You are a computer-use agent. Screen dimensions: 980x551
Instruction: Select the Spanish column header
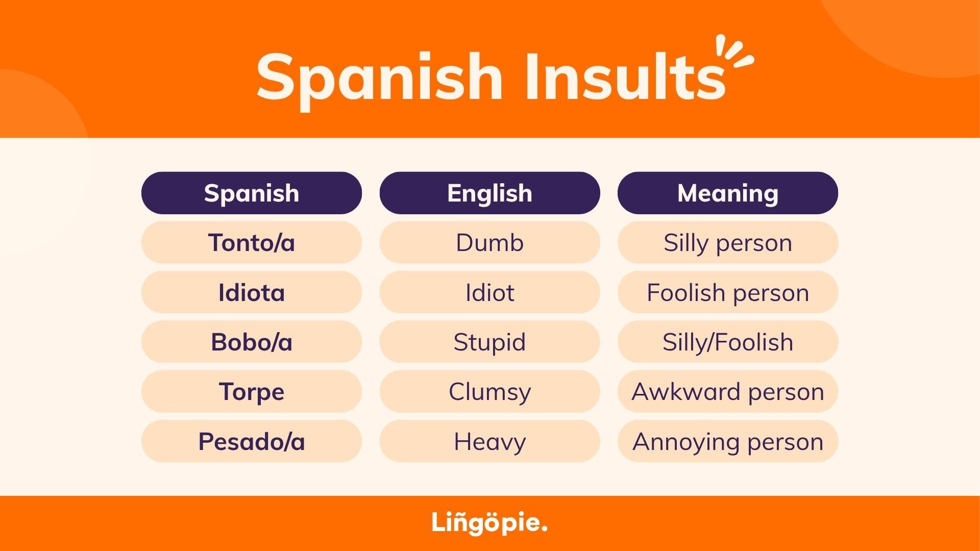pos(251,193)
